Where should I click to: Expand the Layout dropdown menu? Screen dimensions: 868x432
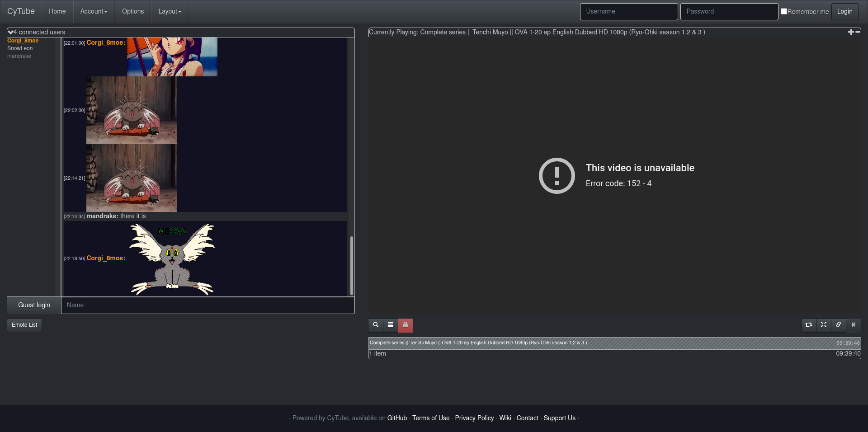170,11
